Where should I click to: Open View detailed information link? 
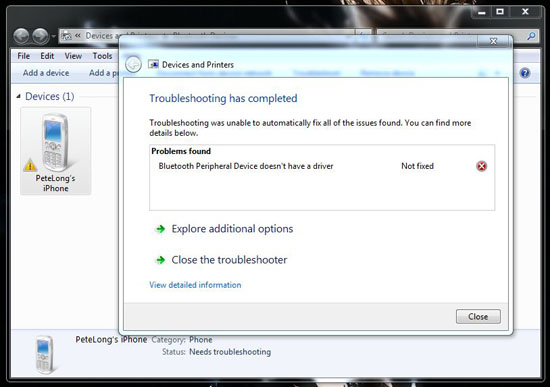195,285
